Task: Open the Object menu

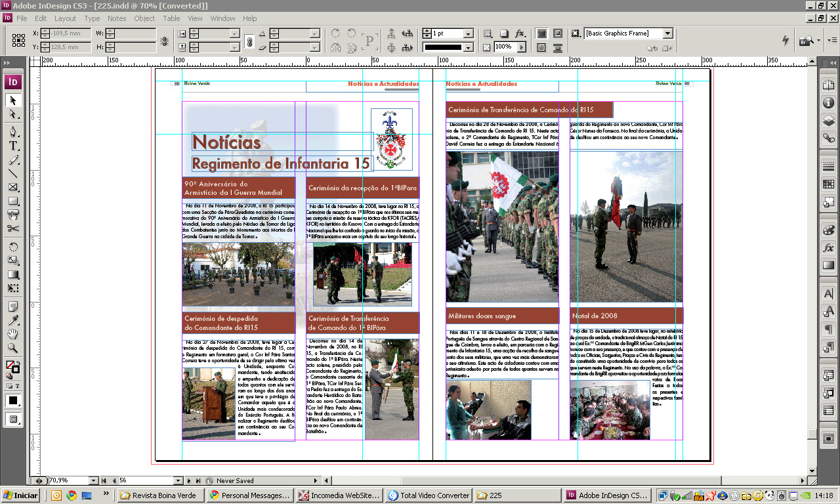Action: coord(144,18)
